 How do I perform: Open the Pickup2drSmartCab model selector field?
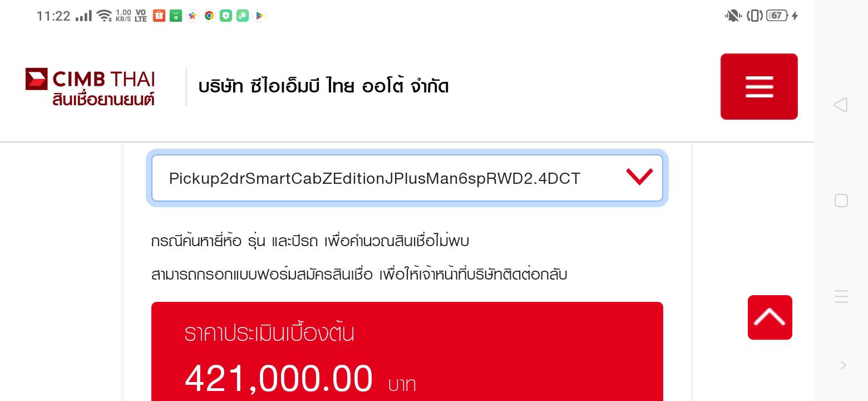[x=407, y=178]
